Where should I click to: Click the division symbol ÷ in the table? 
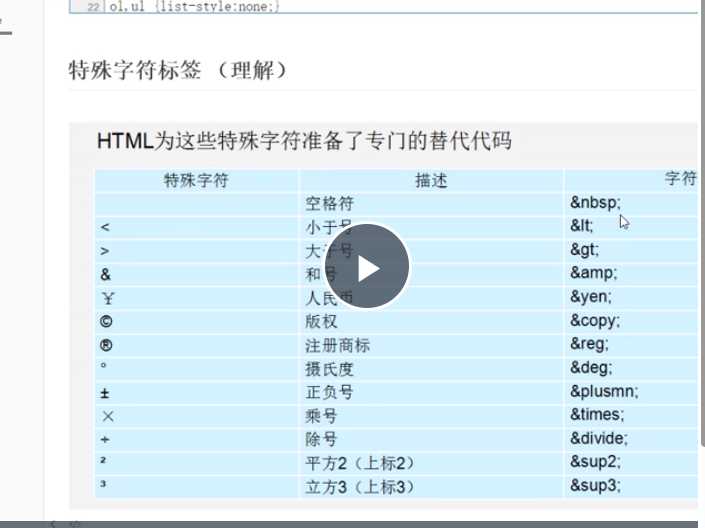pyautogui.click(x=105, y=439)
